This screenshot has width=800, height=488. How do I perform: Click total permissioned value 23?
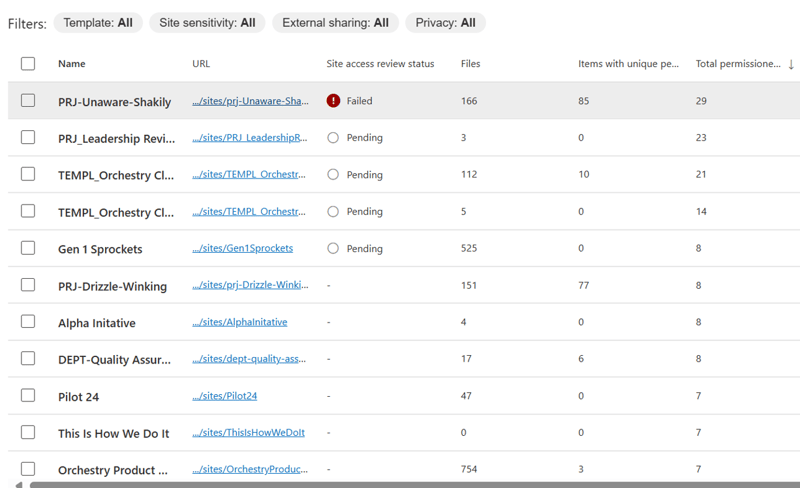(701, 138)
